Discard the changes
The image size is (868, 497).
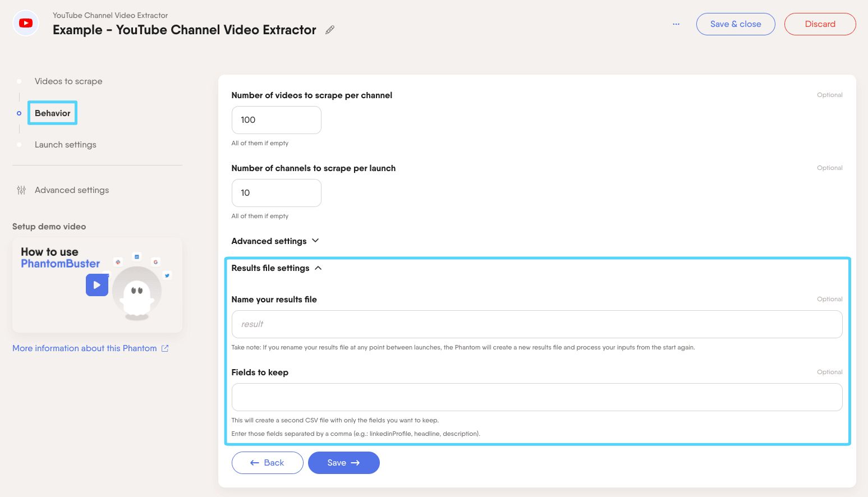coord(820,24)
